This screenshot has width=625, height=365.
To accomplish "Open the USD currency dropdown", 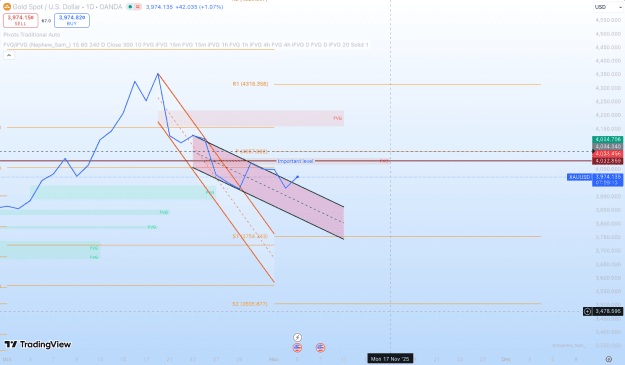I will click(x=608, y=7).
